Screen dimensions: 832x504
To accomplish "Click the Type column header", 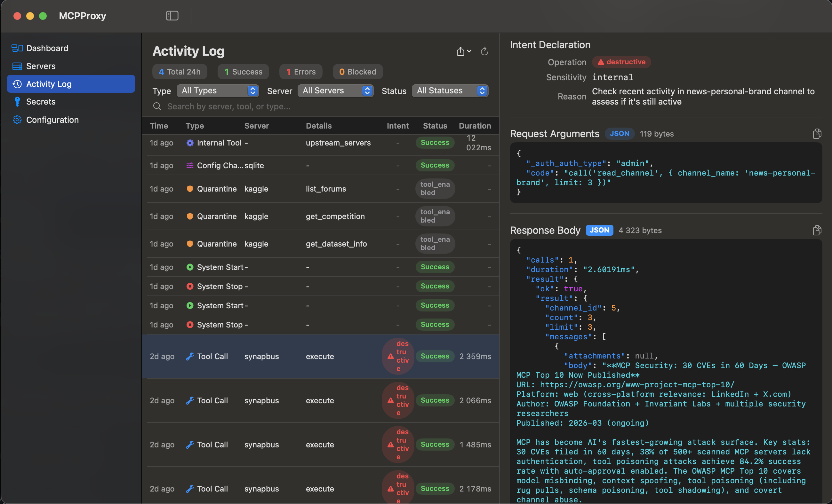I will point(195,126).
